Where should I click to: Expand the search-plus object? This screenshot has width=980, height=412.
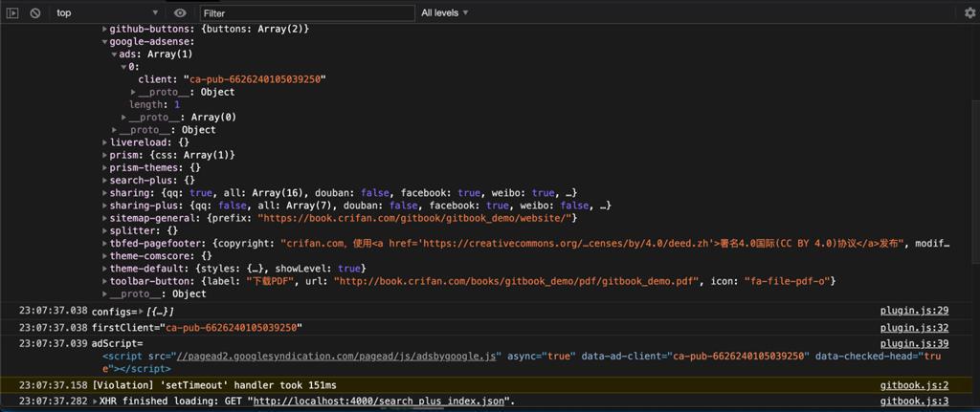(105, 181)
